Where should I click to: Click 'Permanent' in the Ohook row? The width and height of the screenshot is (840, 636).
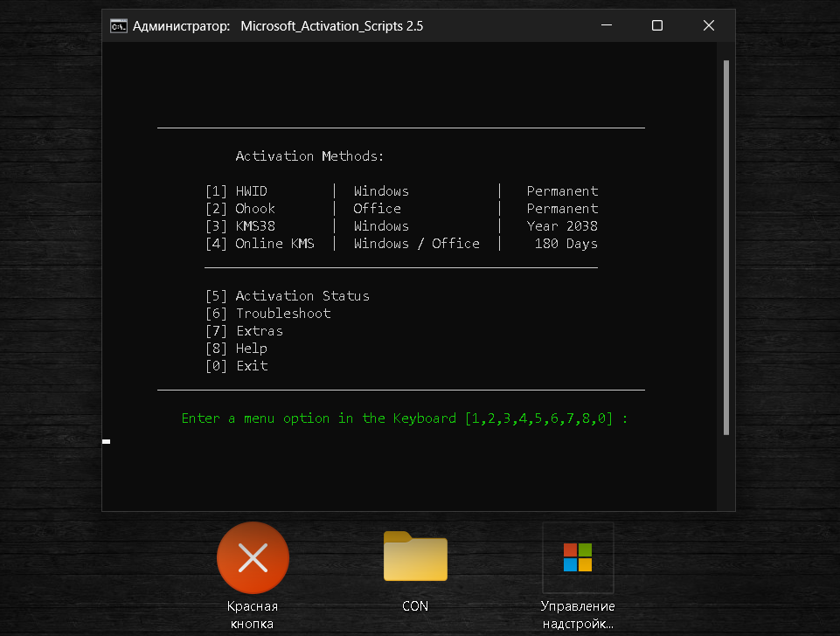(x=563, y=208)
